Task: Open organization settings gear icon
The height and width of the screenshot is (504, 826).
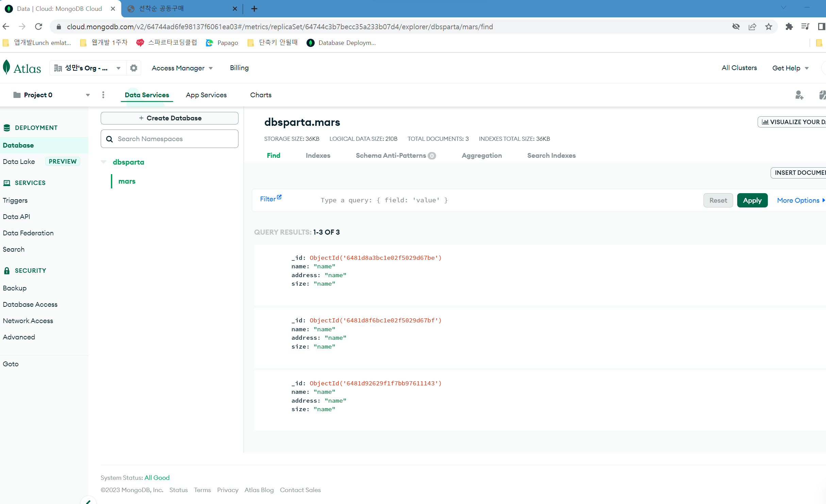Action: click(x=134, y=68)
